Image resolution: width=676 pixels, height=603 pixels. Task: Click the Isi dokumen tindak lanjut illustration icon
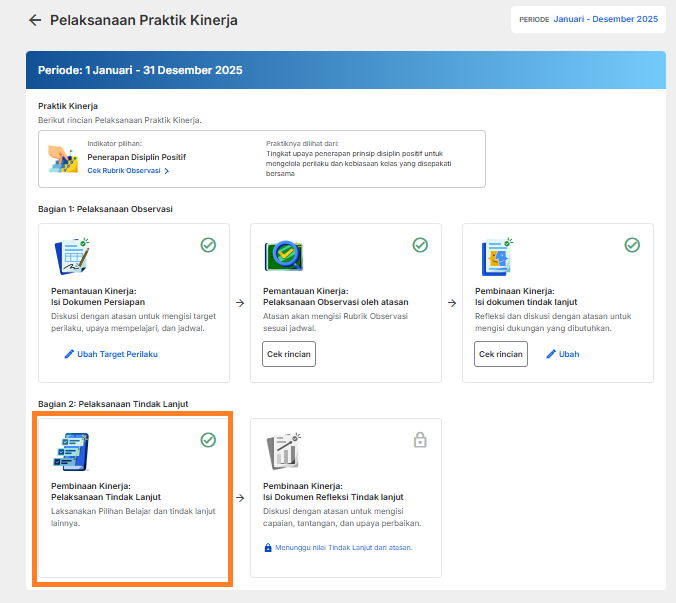[x=498, y=256]
